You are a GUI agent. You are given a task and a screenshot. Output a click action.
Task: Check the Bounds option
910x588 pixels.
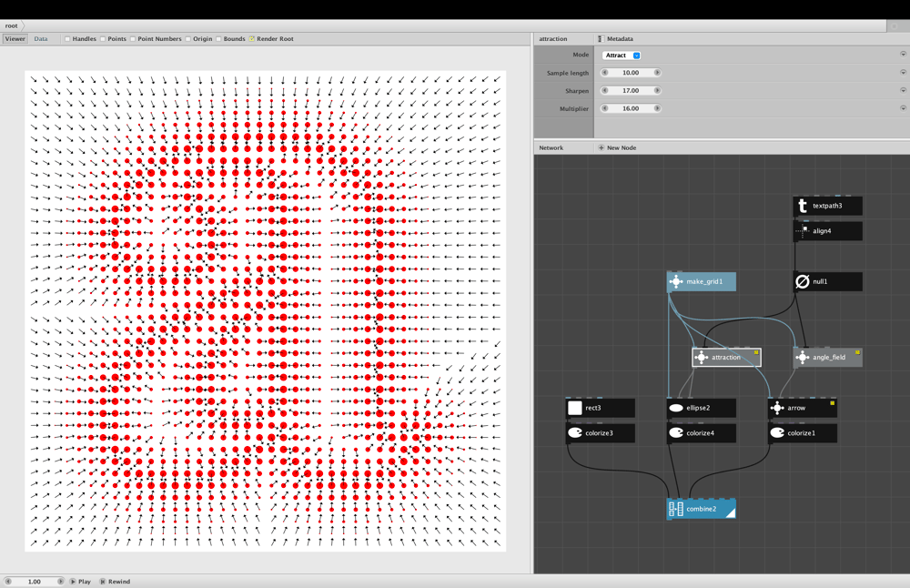click(x=218, y=39)
